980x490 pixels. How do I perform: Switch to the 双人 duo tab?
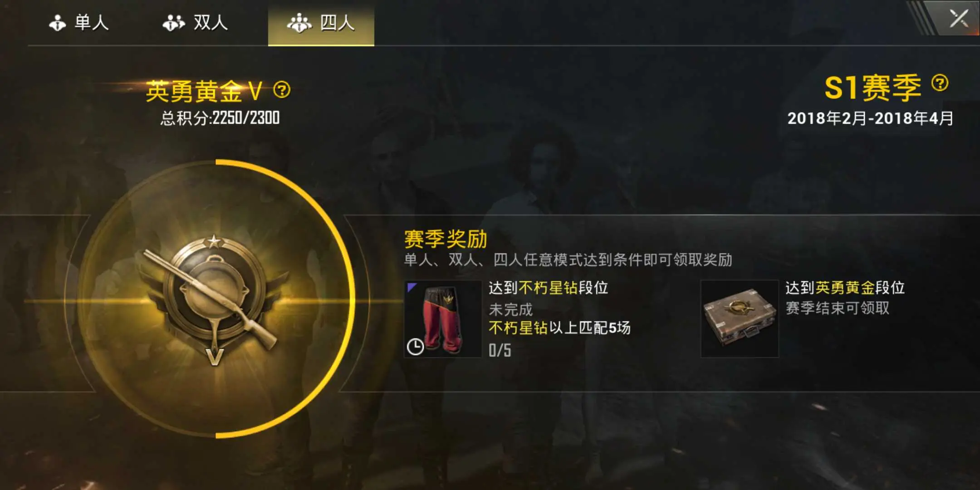pos(196,23)
